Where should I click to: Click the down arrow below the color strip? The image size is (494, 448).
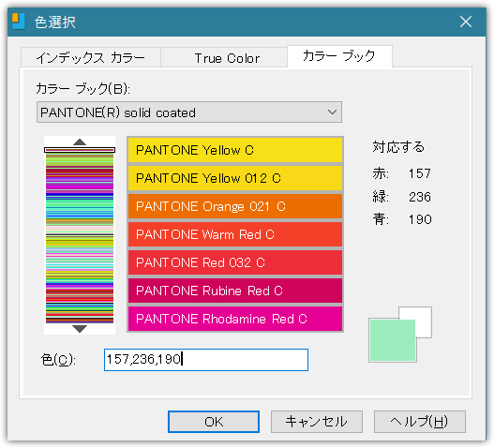point(80,329)
